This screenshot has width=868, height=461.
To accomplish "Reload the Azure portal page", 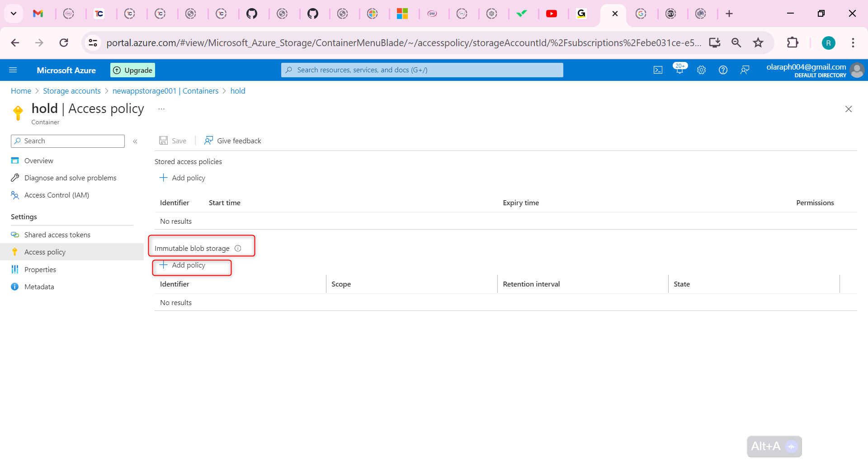I will (64, 42).
